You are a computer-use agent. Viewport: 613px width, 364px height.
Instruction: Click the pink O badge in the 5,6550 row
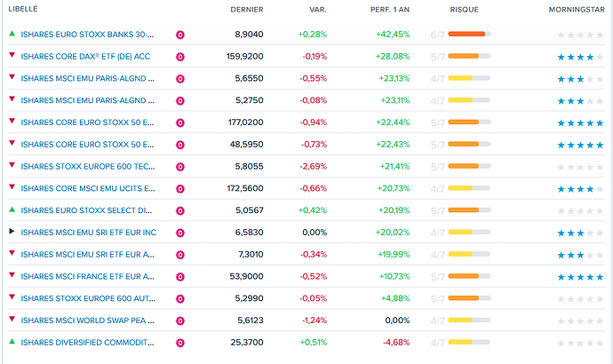tap(179, 79)
